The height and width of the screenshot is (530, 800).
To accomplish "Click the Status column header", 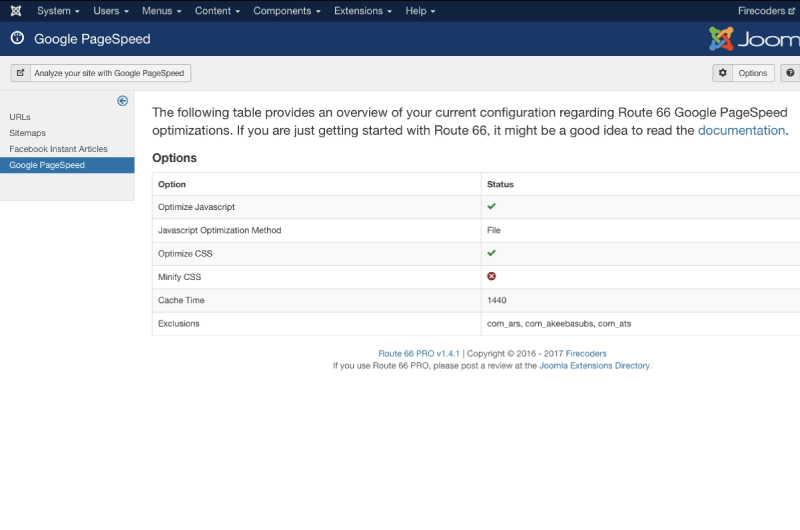I will [x=500, y=184].
